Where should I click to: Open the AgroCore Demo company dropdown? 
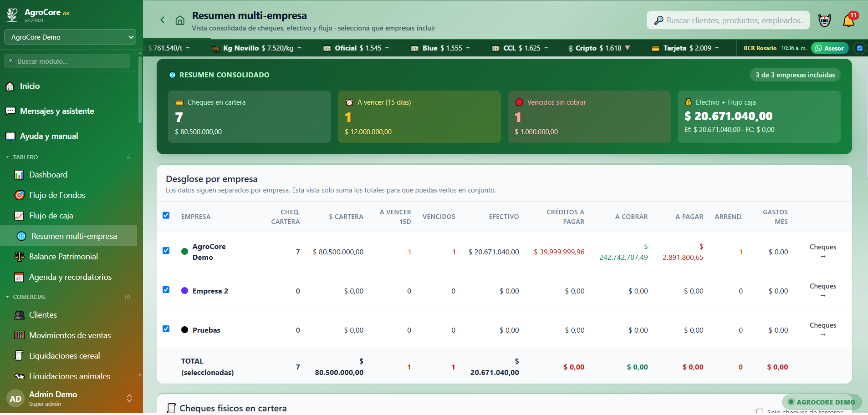(70, 37)
